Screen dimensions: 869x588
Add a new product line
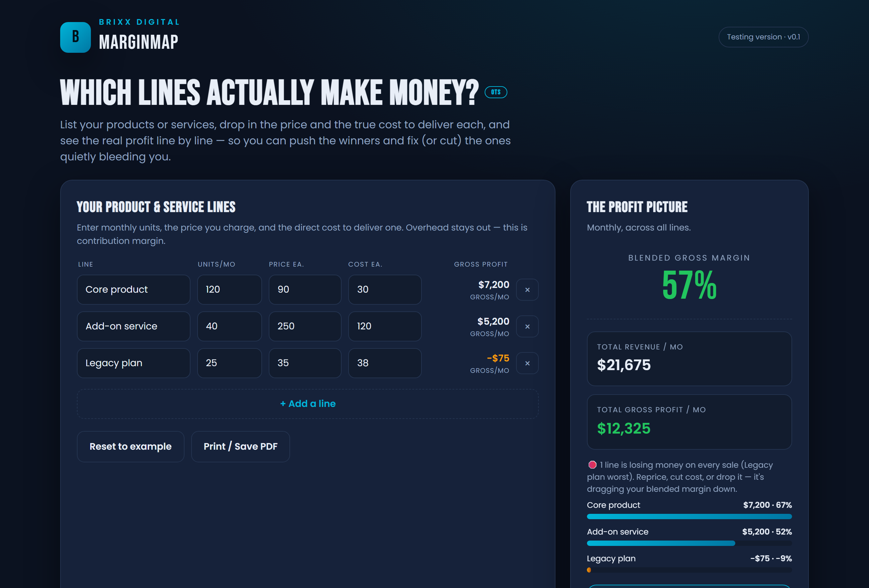pos(308,404)
